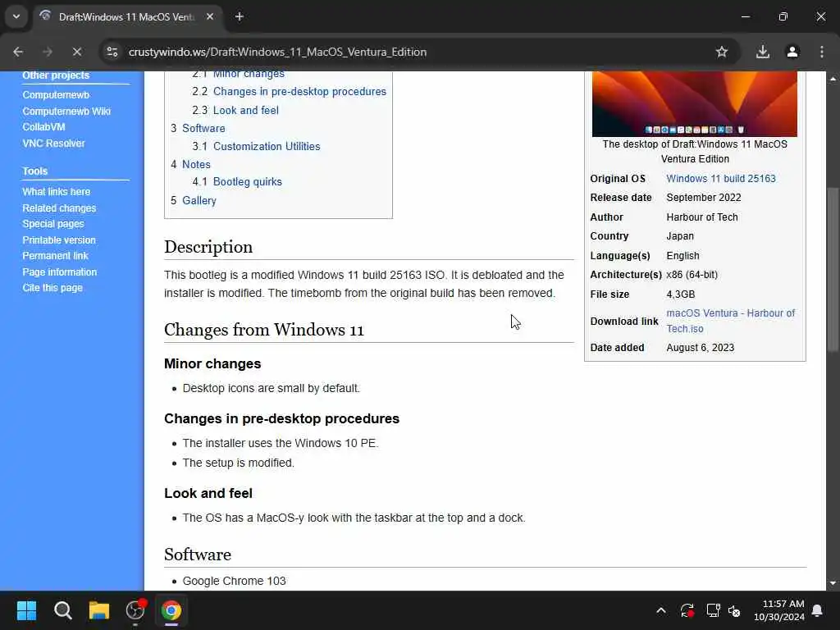This screenshot has width=840, height=630.
Task: Click the 'Japan' country value
Action: point(680,236)
